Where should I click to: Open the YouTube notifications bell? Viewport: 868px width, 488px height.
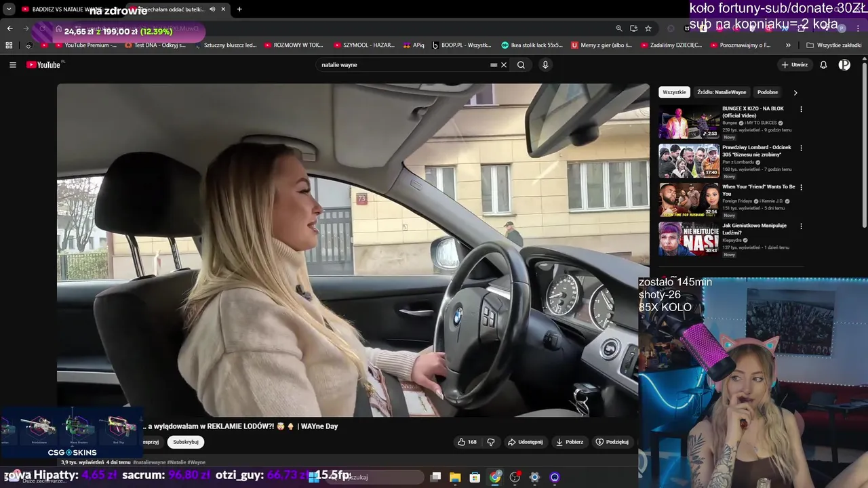(x=823, y=65)
